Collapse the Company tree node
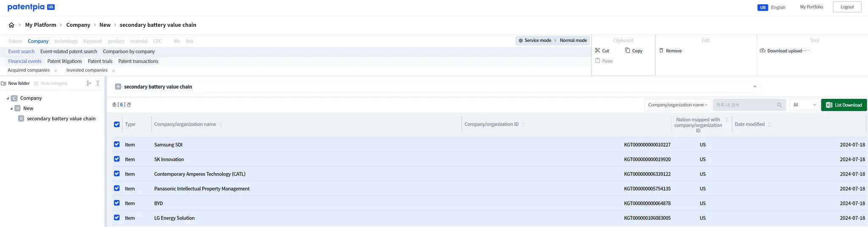868x227 pixels. tap(8, 98)
